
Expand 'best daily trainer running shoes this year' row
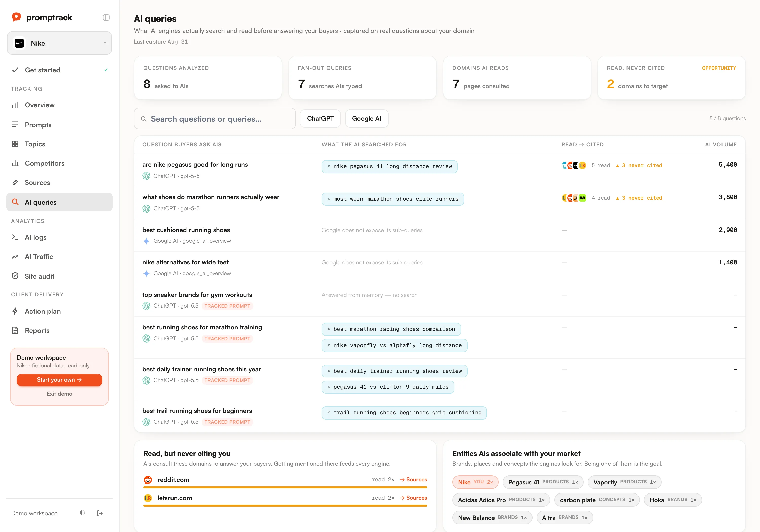(x=440, y=379)
